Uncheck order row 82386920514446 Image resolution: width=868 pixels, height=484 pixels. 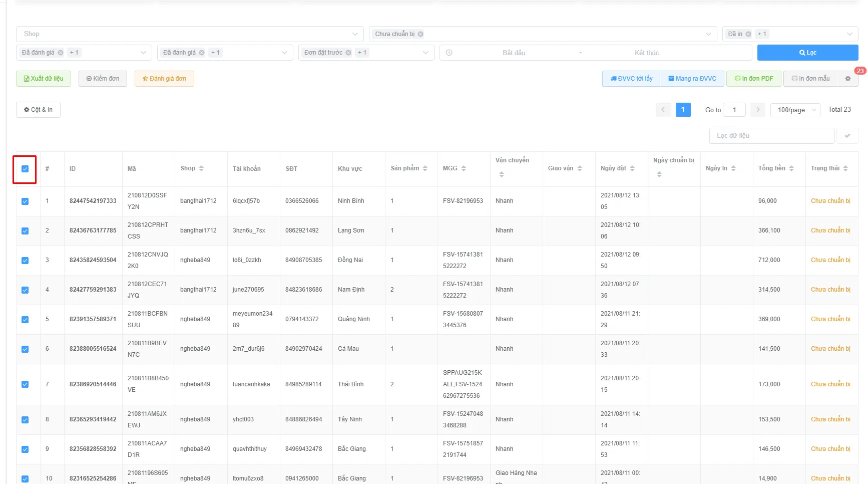(x=25, y=384)
